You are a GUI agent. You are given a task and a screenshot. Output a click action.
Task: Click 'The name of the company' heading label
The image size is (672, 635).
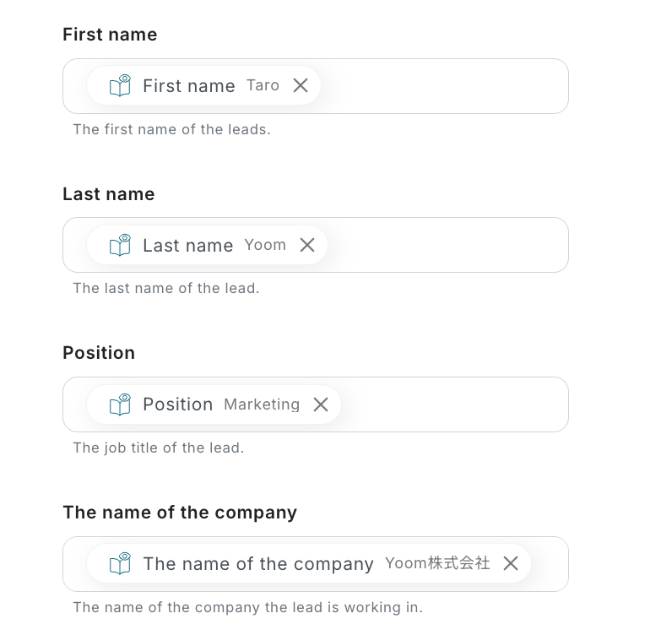tap(180, 513)
